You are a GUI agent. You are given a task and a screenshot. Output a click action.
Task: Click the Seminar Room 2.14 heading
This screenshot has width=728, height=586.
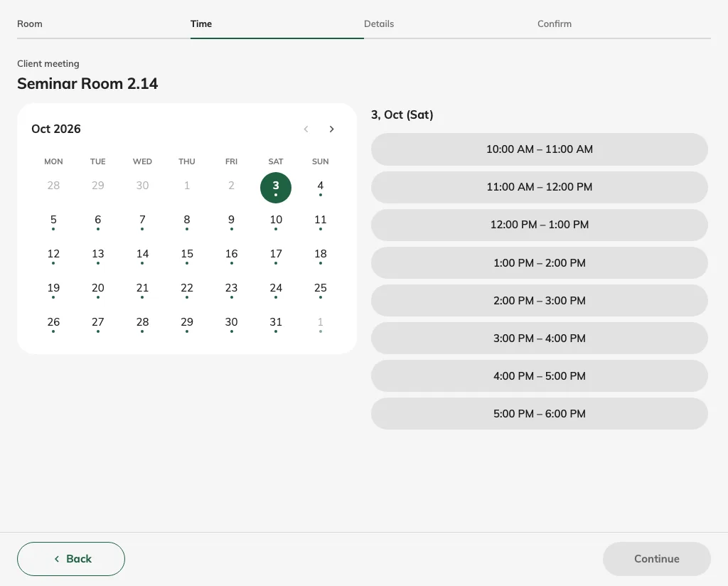pyautogui.click(x=87, y=84)
